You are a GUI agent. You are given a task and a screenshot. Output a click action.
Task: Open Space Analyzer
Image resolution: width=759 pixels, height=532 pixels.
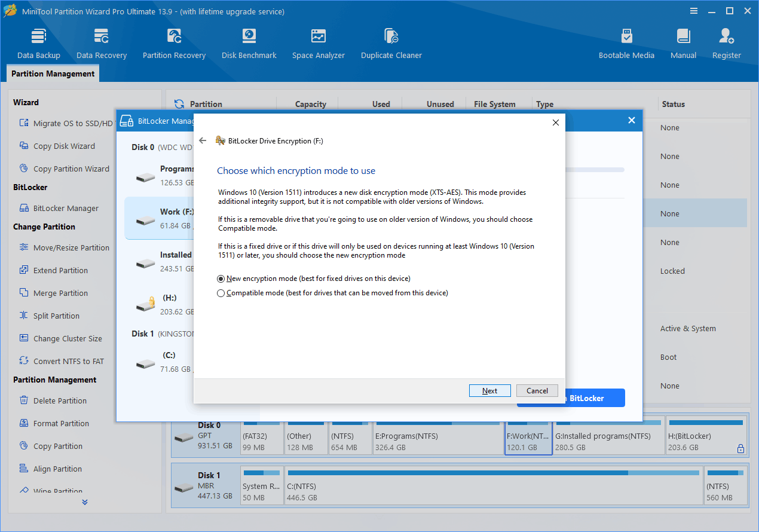[319, 44]
